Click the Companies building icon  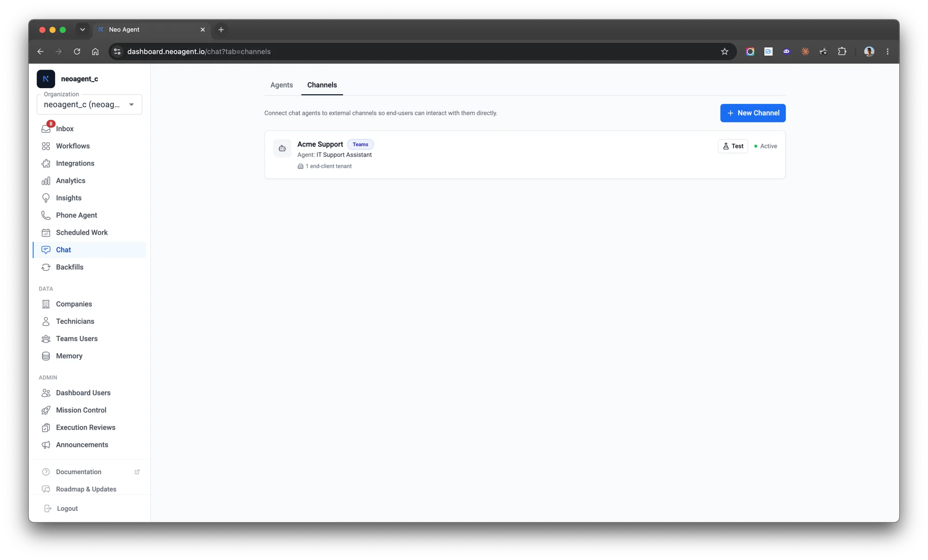(46, 304)
